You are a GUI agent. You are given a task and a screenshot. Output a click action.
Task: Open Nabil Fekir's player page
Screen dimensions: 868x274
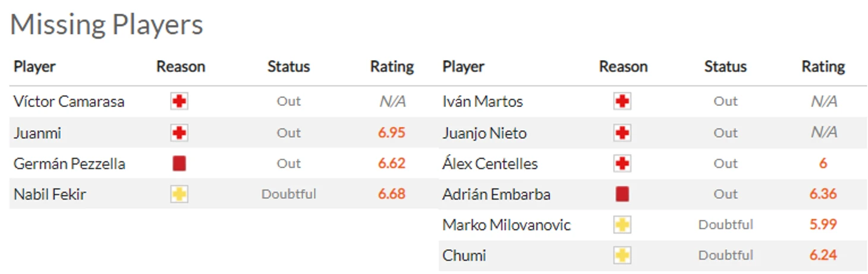pyautogui.click(x=50, y=194)
